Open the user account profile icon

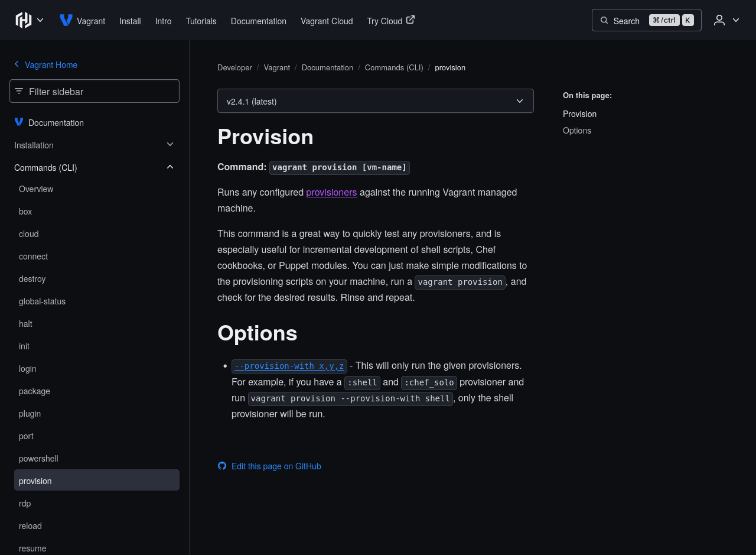point(719,20)
